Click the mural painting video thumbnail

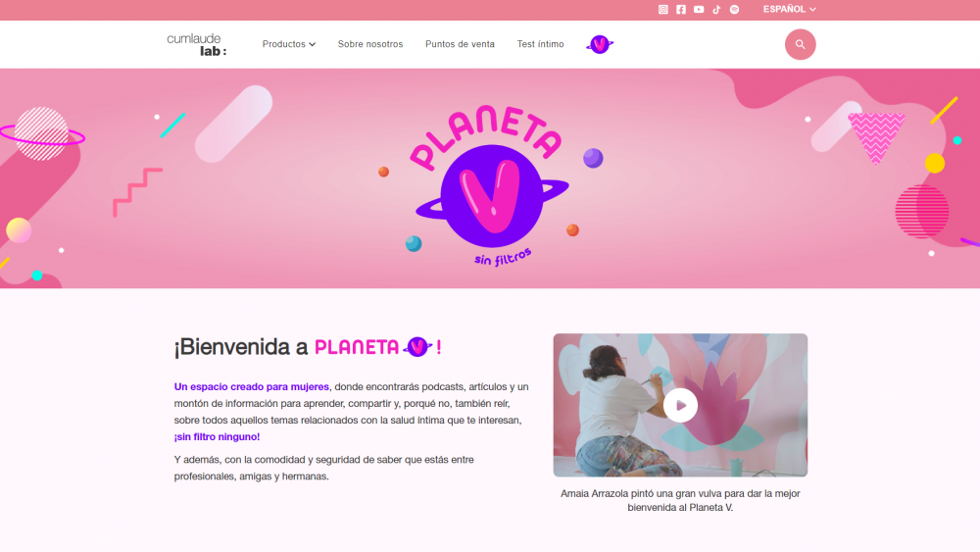click(680, 405)
